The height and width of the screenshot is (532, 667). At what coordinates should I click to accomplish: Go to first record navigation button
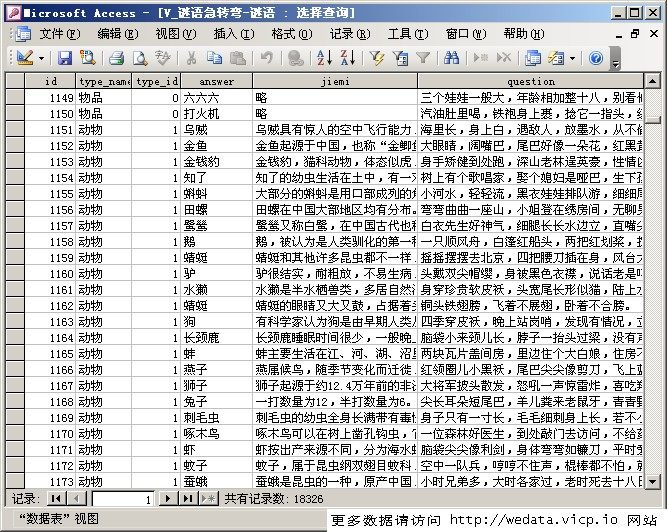point(57,498)
